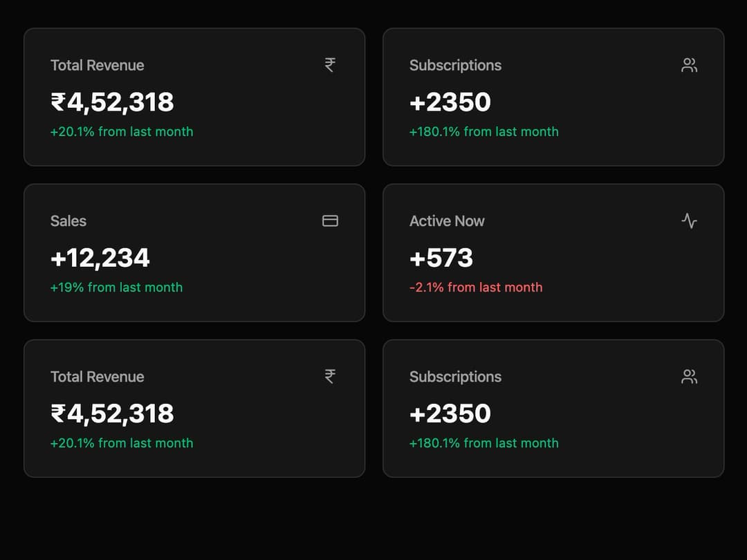Select the top ₹4,52,318 revenue amount
This screenshot has height=560, width=747.
coord(113,102)
